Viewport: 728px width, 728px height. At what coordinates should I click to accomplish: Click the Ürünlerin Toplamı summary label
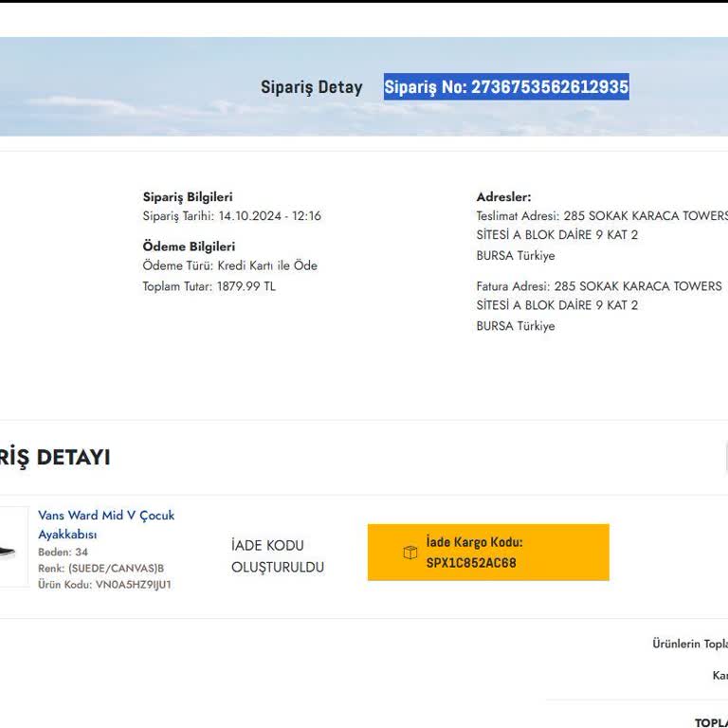[690, 645]
